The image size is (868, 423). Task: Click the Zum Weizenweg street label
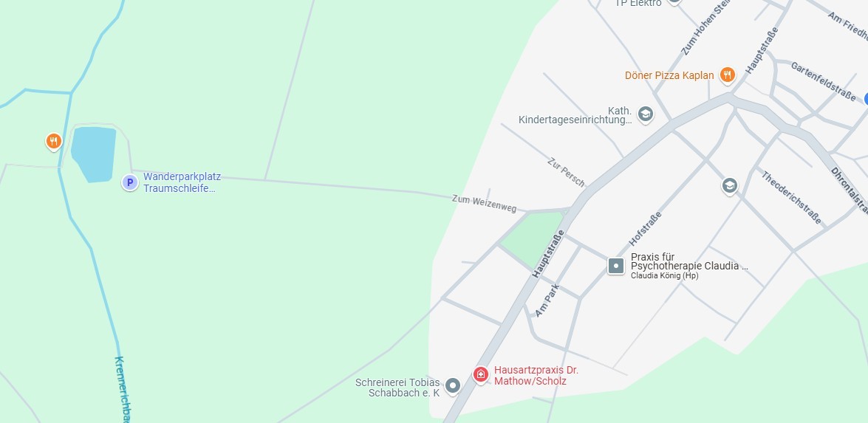(485, 204)
